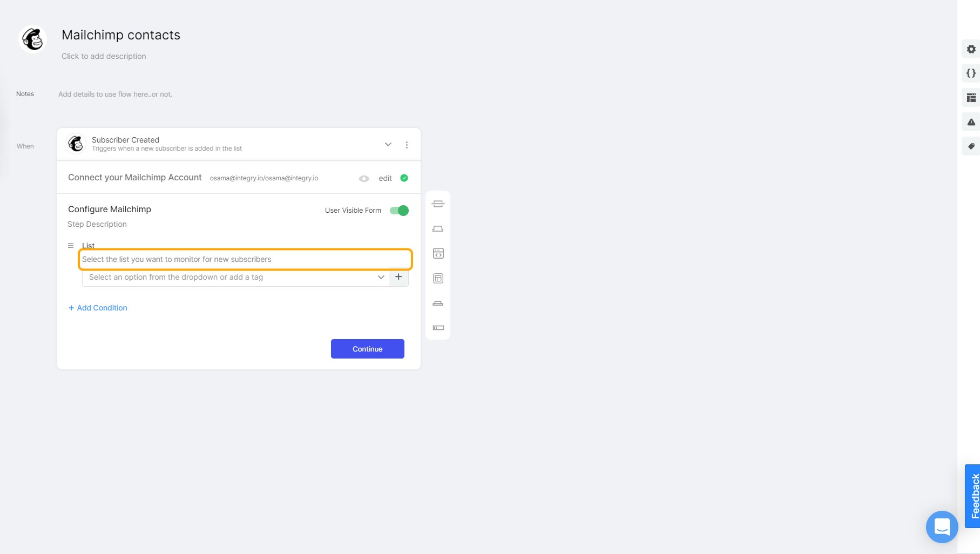Toggle eye icon for Mailchimp account visibility
The height and width of the screenshot is (554, 980).
(364, 179)
